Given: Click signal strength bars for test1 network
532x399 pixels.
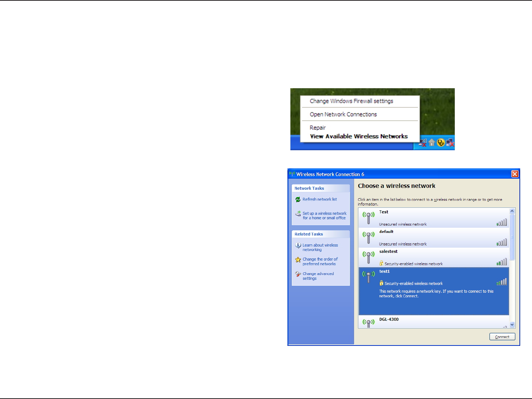Looking at the screenshot, I should coord(502,282).
